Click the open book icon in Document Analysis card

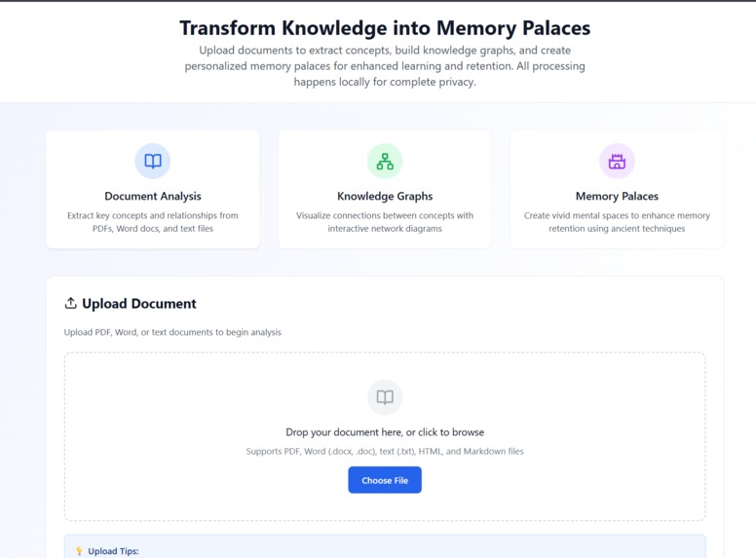tap(153, 161)
